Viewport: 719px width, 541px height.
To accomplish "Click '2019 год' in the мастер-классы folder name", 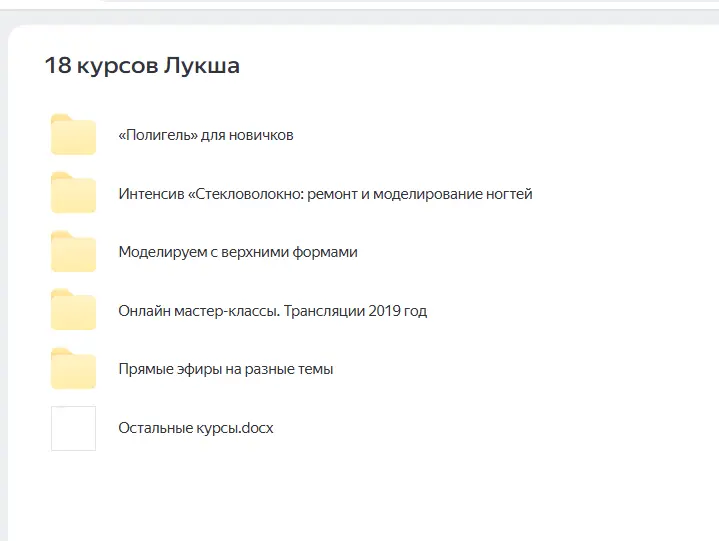I will pos(397,311).
